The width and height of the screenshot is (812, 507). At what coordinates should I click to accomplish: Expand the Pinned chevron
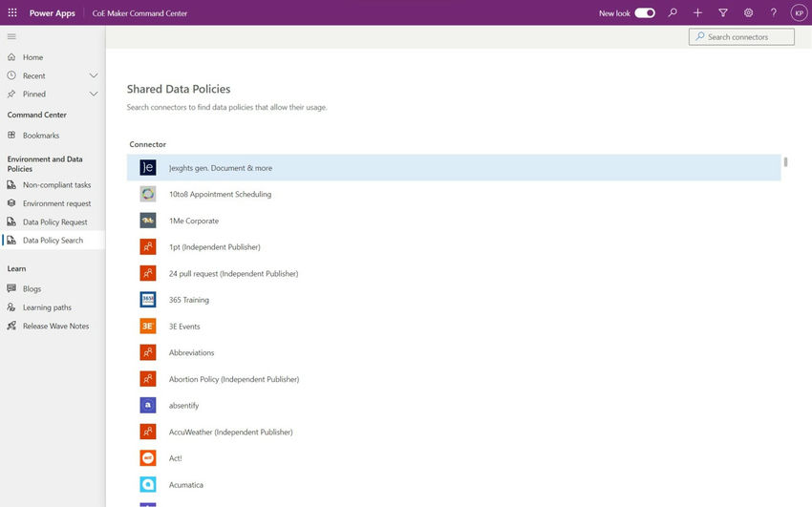click(94, 95)
